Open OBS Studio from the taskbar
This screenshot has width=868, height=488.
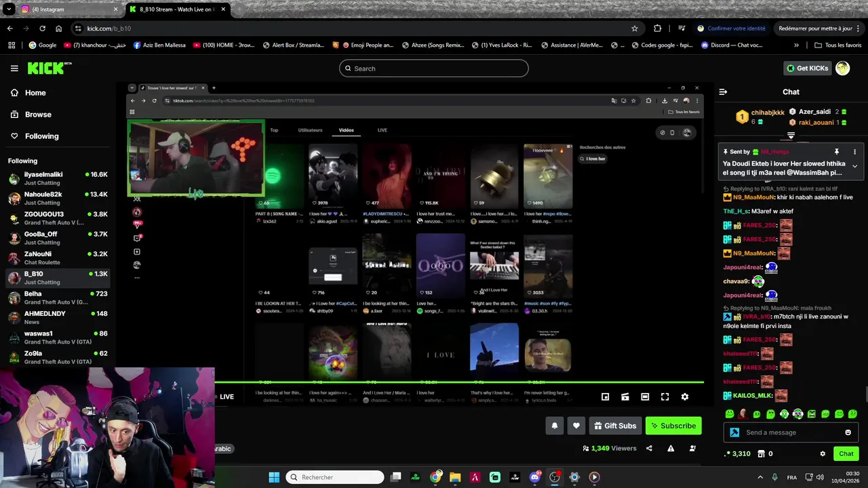555,477
